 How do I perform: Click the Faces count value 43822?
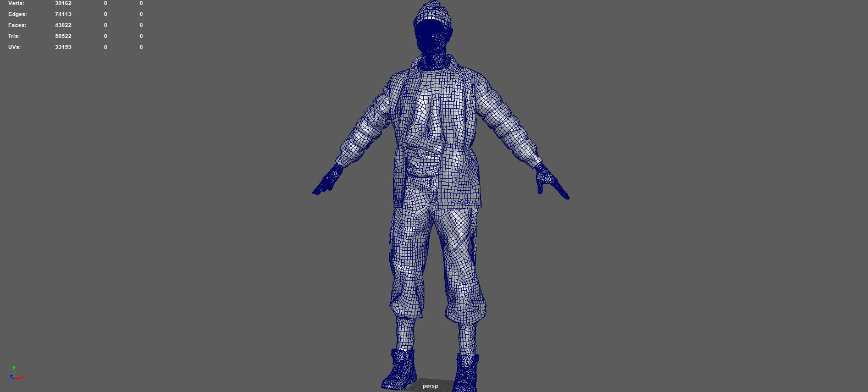point(63,25)
